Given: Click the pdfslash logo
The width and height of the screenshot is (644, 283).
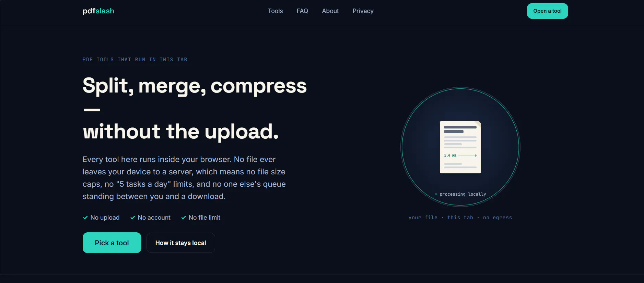Looking at the screenshot, I should (98, 11).
